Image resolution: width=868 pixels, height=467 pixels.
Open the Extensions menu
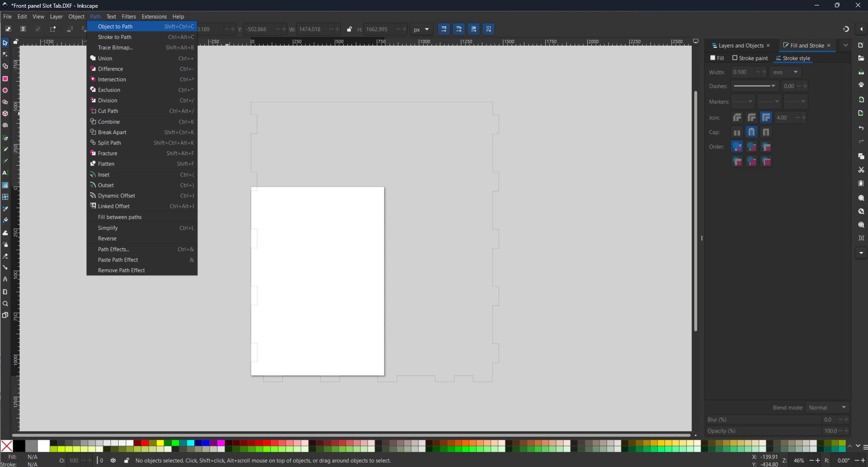154,17
